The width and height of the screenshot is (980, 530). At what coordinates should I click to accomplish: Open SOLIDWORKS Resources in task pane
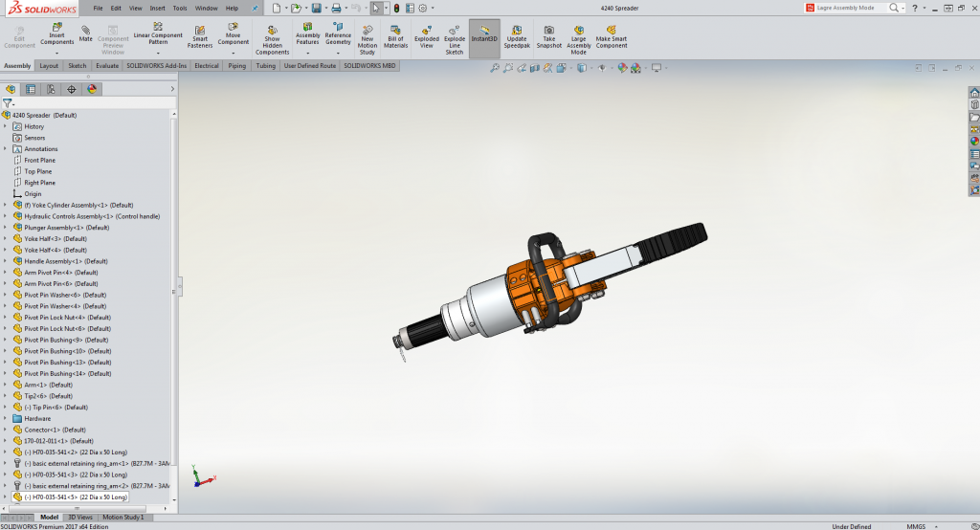click(x=974, y=93)
